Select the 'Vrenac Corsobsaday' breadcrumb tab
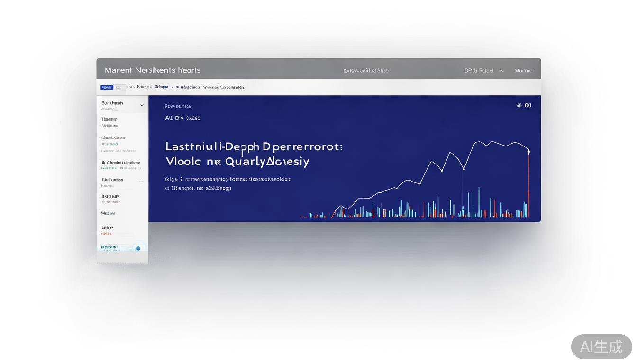The height and width of the screenshot is (364, 637). pyautogui.click(x=224, y=87)
